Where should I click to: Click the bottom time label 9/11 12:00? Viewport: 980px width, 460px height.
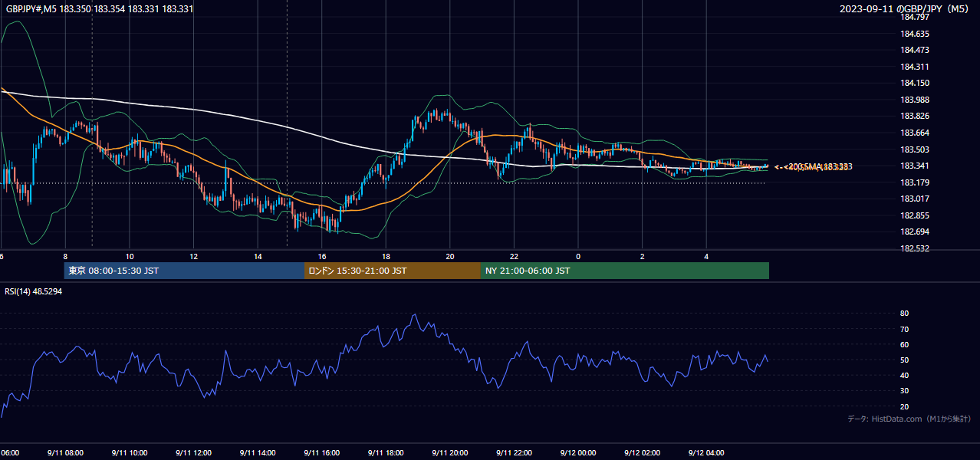194,453
